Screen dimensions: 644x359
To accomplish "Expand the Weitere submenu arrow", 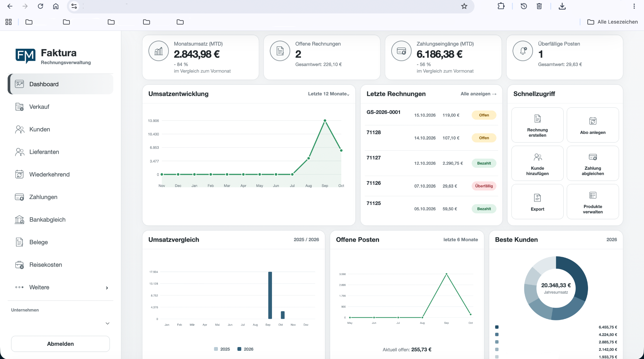I will pos(107,288).
